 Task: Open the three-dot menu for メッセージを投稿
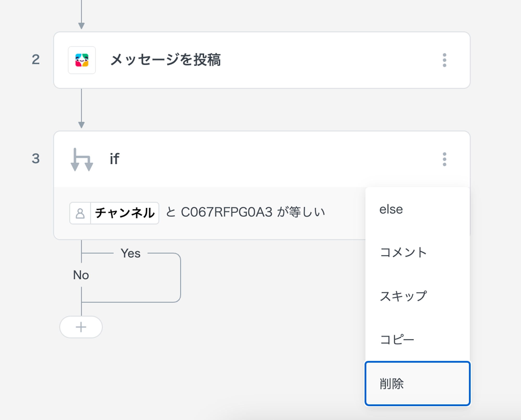point(444,60)
